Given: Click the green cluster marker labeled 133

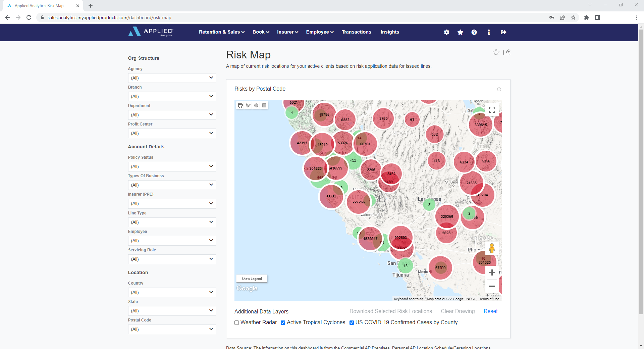Looking at the screenshot, I should pyautogui.click(x=353, y=161).
